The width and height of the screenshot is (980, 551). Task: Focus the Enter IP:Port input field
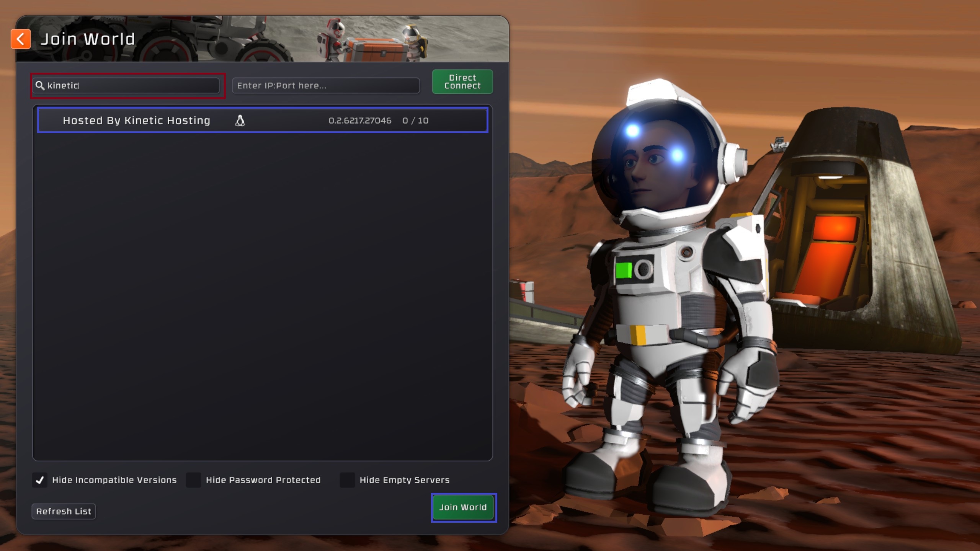pyautogui.click(x=325, y=85)
